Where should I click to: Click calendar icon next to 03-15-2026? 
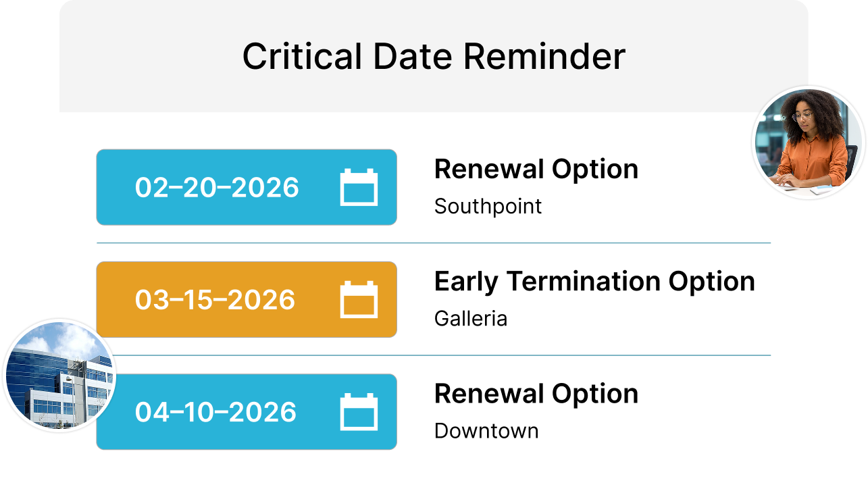[359, 300]
